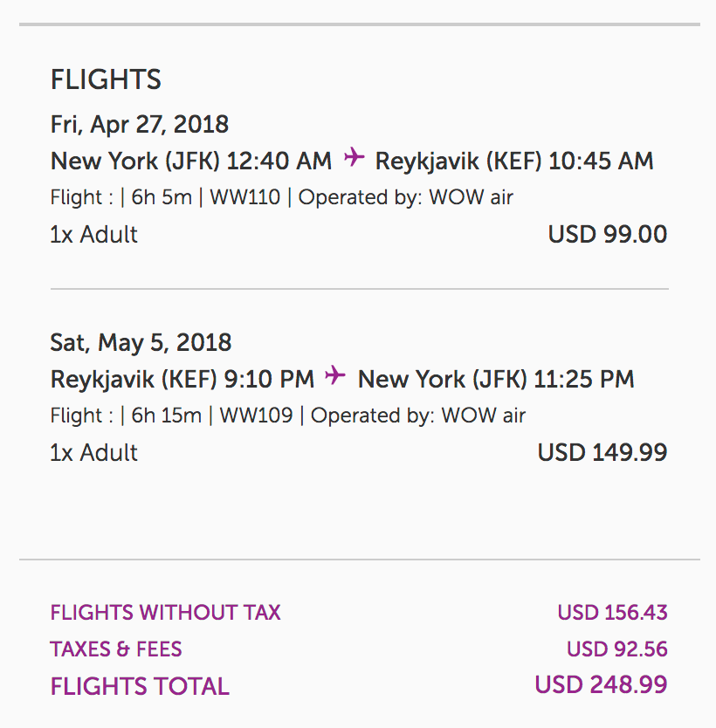
Task: Select the Sat, May 5, 2018 date
Action: tap(141, 342)
